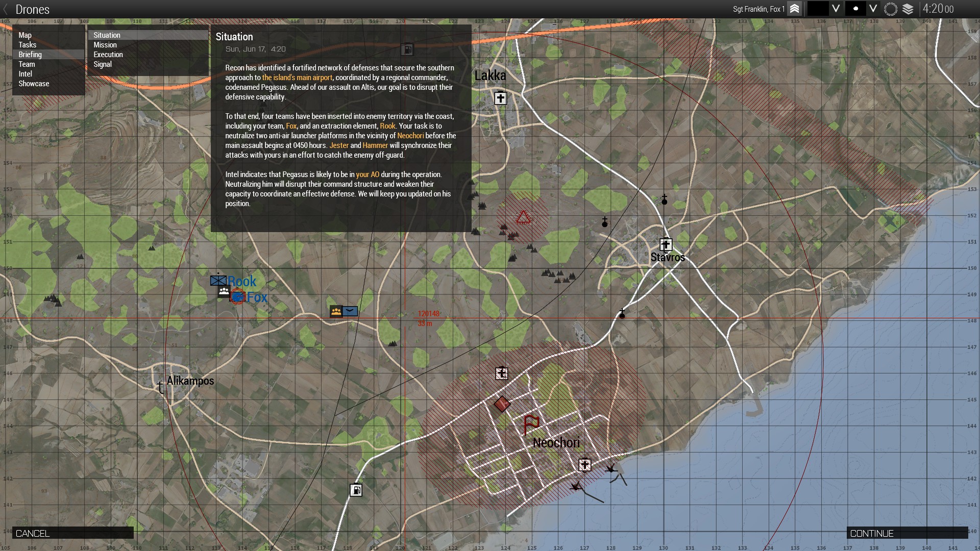Switch to the Mission briefing section
Screen dimensions: 980x551
click(x=105, y=45)
